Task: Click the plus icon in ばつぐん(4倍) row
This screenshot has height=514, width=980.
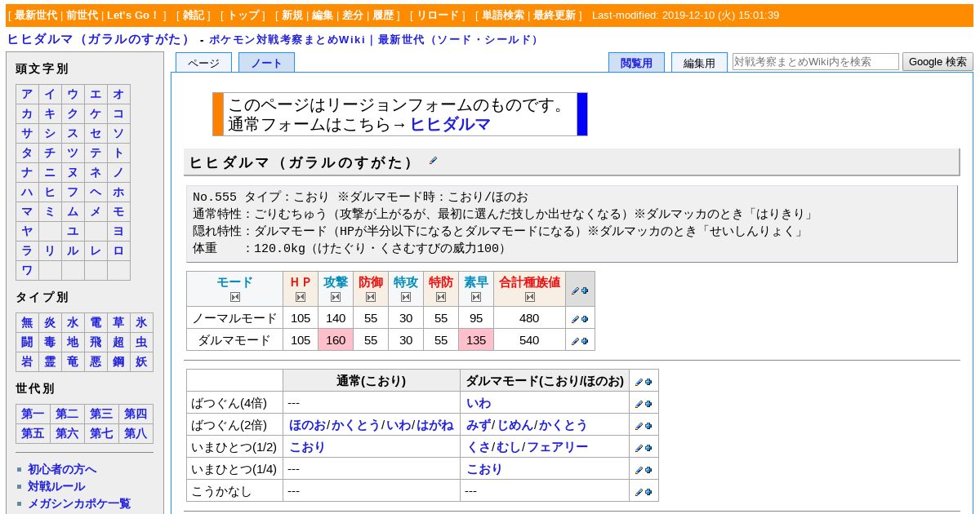Action: click(648, 404)
